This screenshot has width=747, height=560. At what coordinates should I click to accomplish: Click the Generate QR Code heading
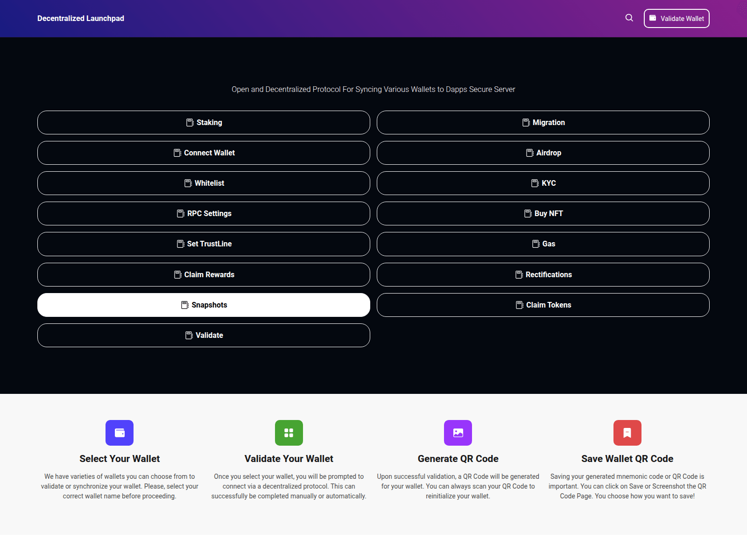point(458,459)
